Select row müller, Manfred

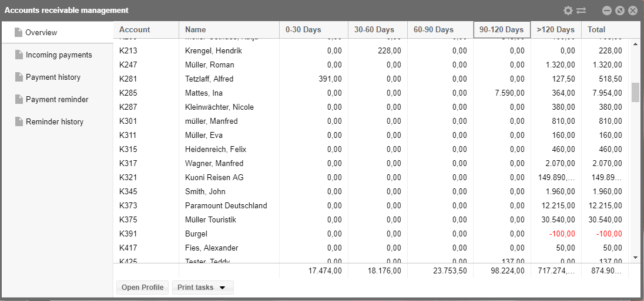tap(371, 121)
